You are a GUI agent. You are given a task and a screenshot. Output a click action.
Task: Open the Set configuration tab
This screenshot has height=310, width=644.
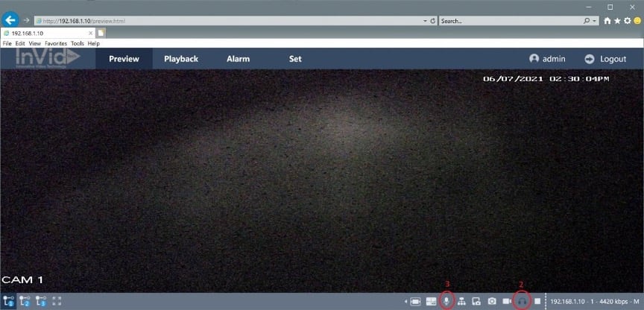(295, 59)
